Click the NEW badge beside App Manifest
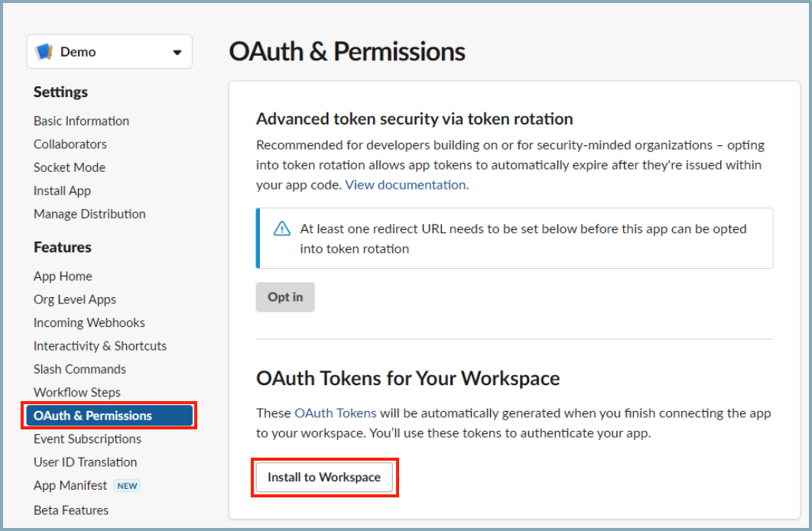This screenshot has width=812, height=531. (x=127, y=486)
